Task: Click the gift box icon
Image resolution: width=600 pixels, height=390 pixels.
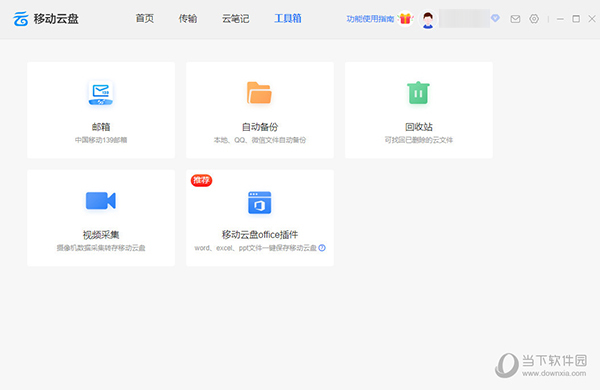Action: 405,18
